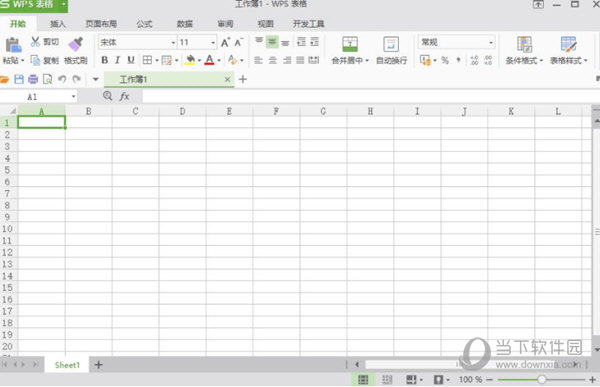Apply thousands separator comma style

tap(458, 60)
